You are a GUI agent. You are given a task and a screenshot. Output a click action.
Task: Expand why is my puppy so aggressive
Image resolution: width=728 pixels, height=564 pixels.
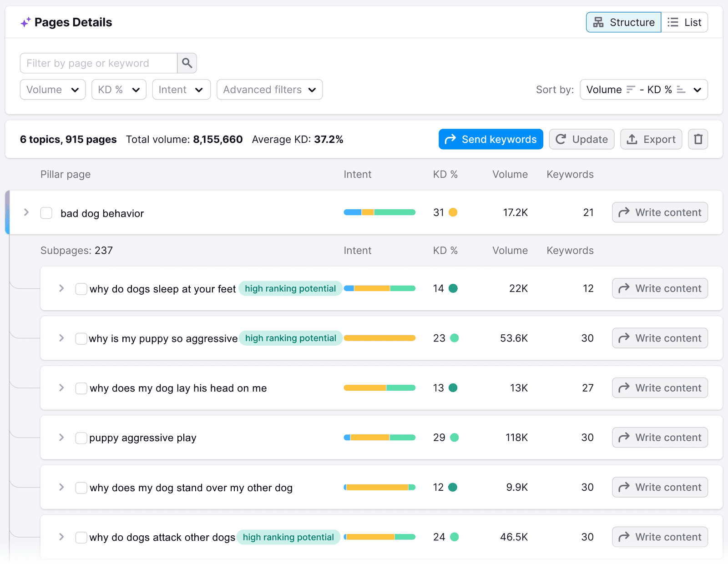click(x=61, y=338)
